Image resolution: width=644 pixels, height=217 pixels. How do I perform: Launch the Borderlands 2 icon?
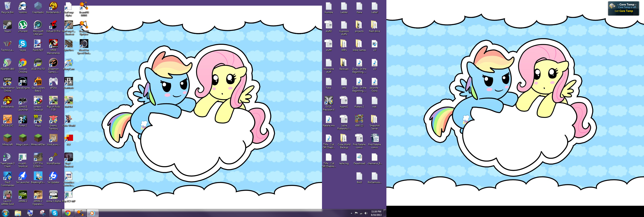tap(53, 8)
